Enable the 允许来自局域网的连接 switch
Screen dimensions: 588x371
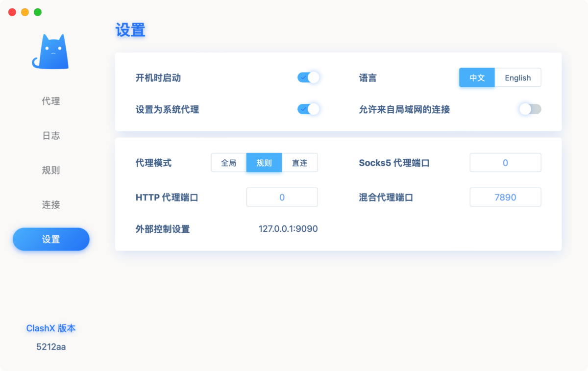tap(530, 109)
